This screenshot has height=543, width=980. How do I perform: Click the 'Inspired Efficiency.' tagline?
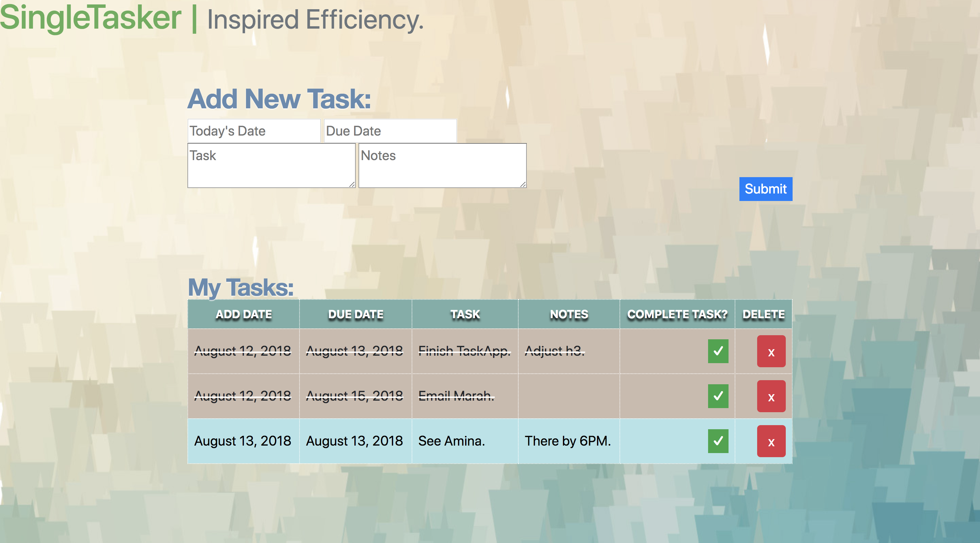(316, 20)
